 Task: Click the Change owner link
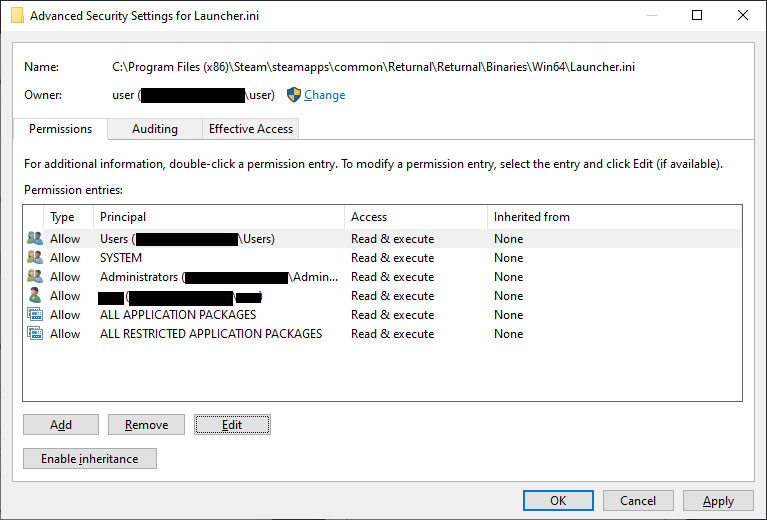tap(324, 95)
